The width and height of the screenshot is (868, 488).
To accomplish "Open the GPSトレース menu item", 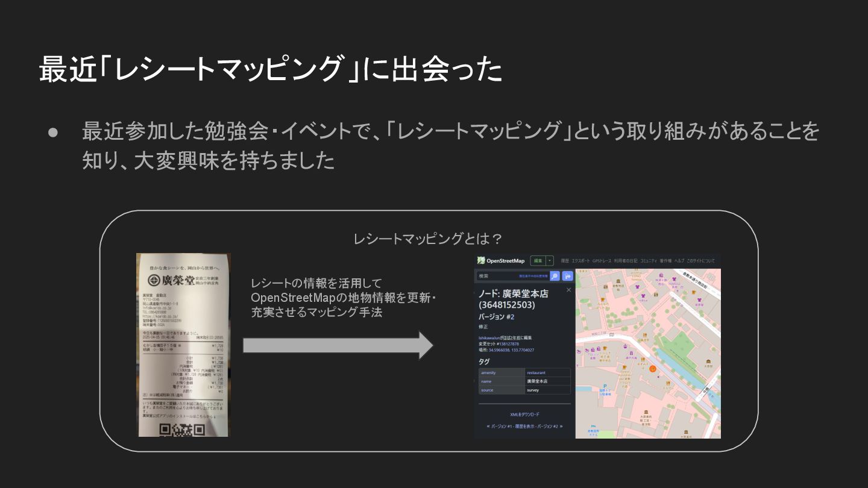I will coord(602,261).
